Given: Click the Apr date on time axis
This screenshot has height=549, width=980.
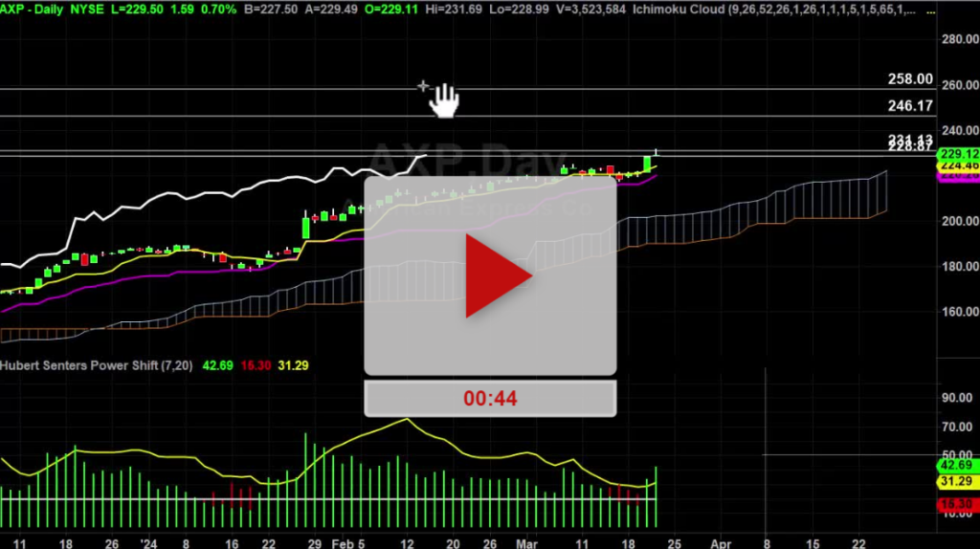Looking at the screenshot, I should click(x=721, y=541).
